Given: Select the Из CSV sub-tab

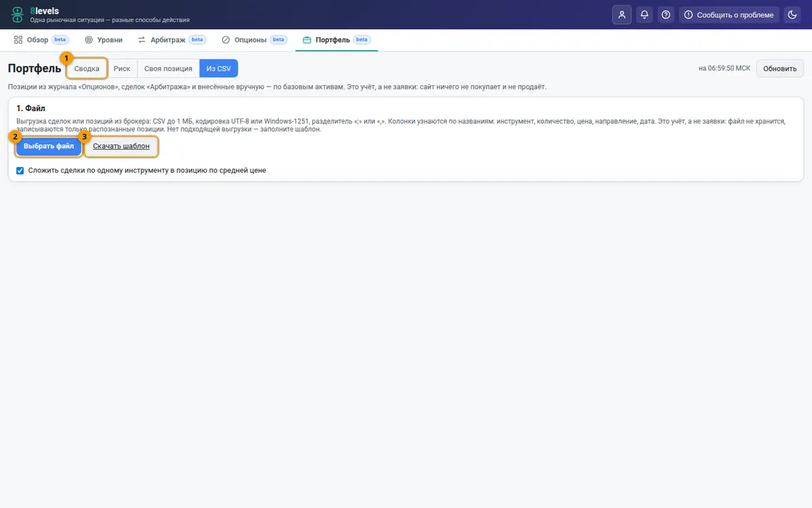Looking at the screenshot, I should [219, 68].
